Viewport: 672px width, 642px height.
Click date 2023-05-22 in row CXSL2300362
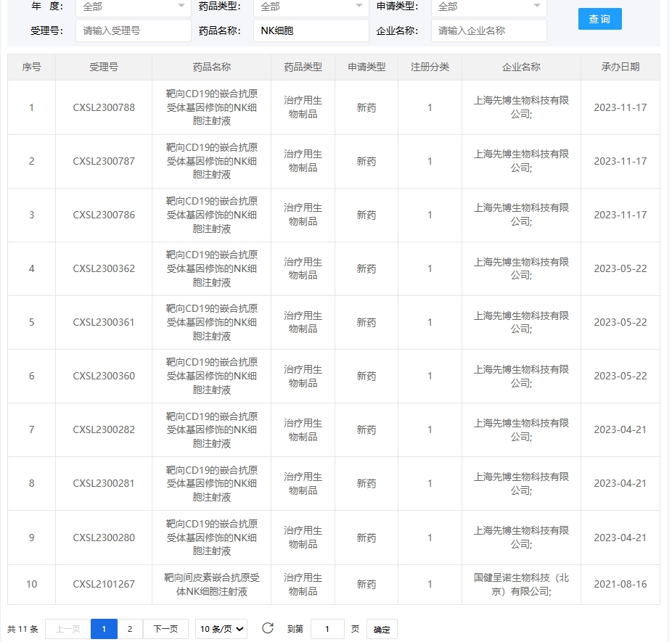pyautogui.click(x=620, y=268)
